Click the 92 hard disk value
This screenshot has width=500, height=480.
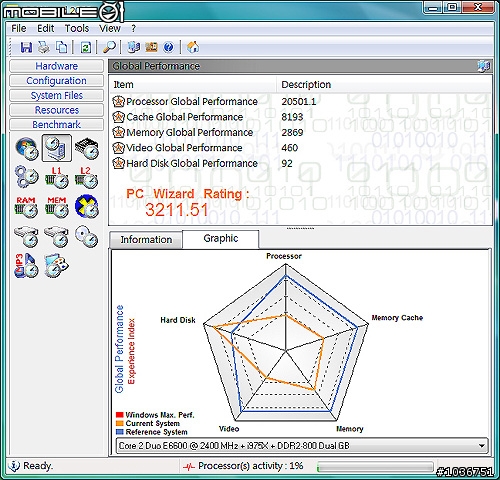[287, 163]
